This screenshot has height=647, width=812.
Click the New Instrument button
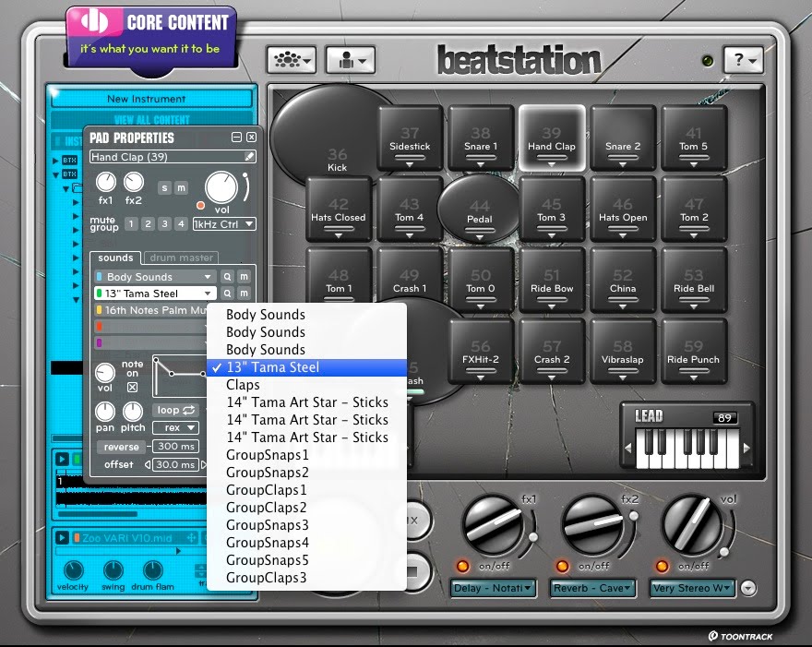click(152, 99)
